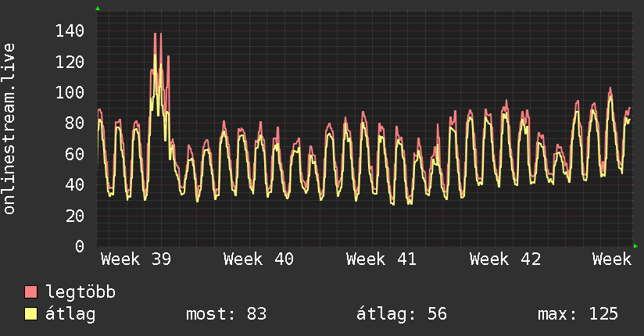Click the Week 41 axis label
644x336 pixels.
pyautogui.click(x=381, y=259)
